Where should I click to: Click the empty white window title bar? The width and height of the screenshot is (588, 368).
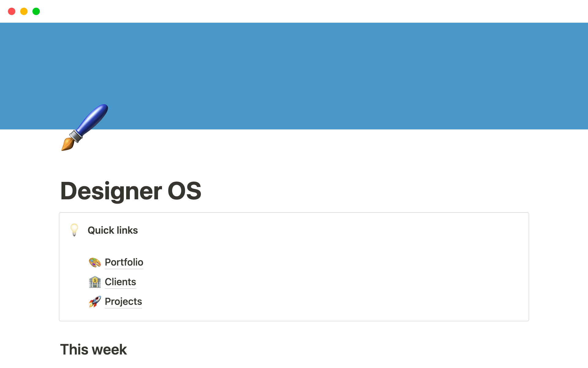[294, 11]
